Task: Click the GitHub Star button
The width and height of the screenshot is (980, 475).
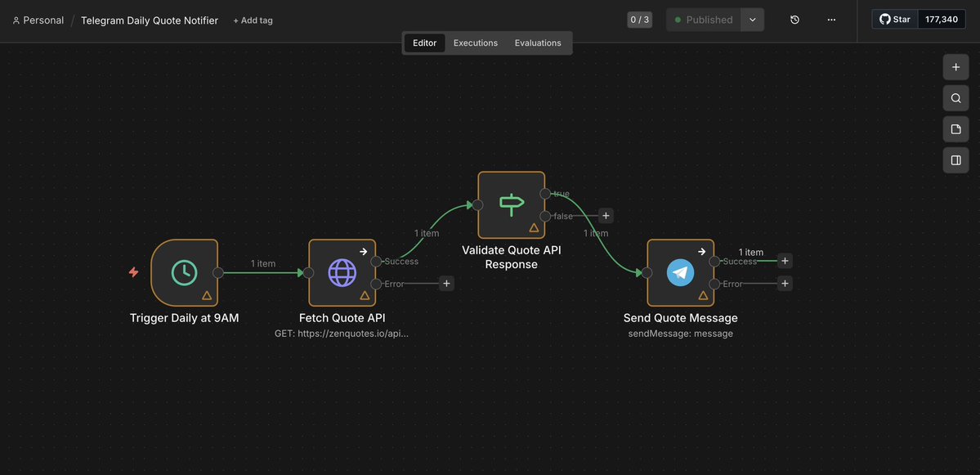Action: click(x=895, y=20)
